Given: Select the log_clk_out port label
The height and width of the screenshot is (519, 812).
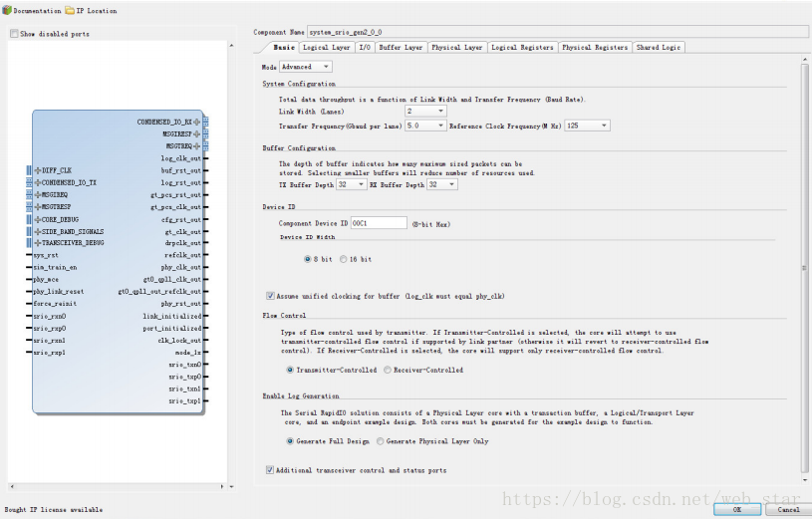Looking at the screenshot, I should (180, 158).
